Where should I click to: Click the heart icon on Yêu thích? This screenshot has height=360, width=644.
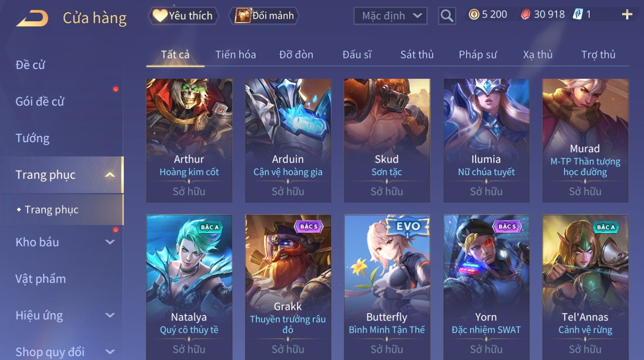pyautogui.click(x=160, y=15)
